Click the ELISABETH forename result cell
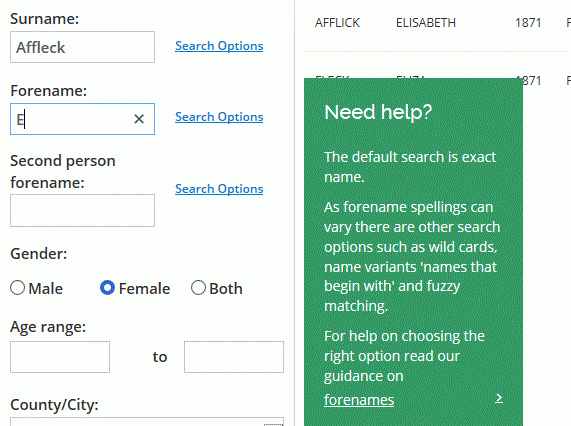The width and height of the screenshot is (571, 426). (x=426, y=23)
